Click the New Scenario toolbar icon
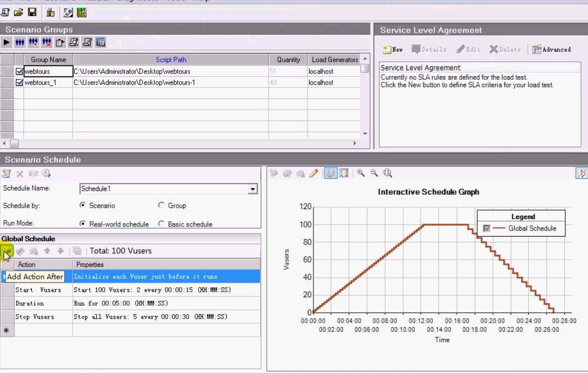This screenshot has height=373, width=588. pos(5,12)
